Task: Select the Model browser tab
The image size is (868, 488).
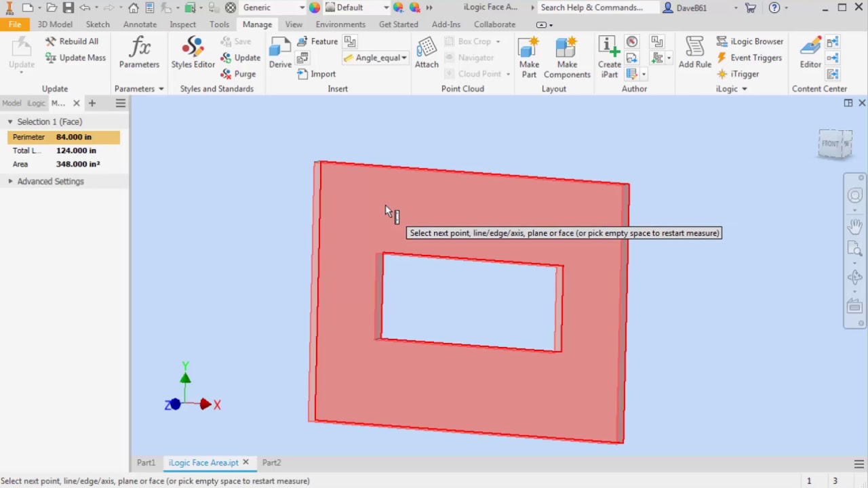Action: click(12, 103)
